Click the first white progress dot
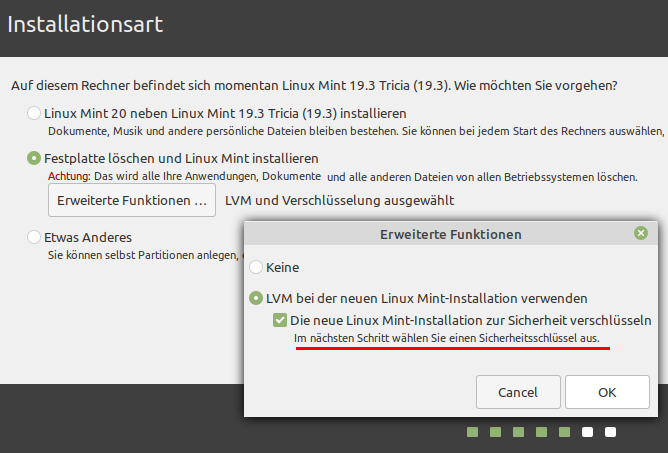The image size is (668, 453). (x=587, y=432)
